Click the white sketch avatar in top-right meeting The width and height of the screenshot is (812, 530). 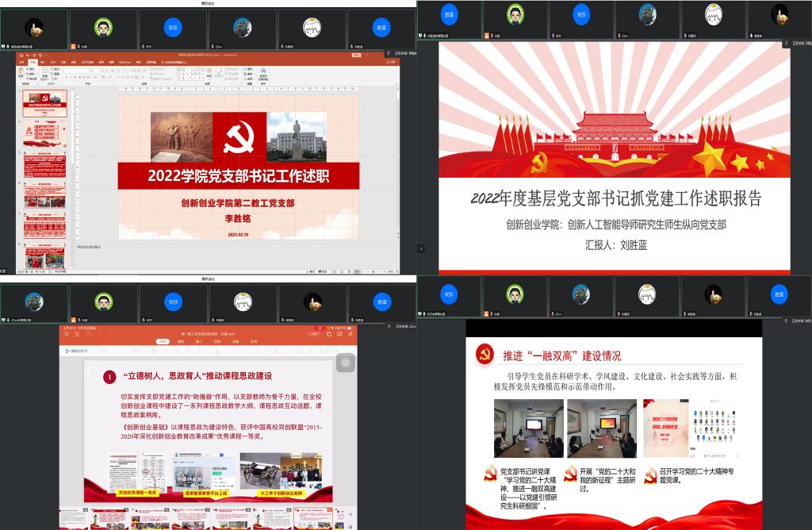(x=713, y=14)
